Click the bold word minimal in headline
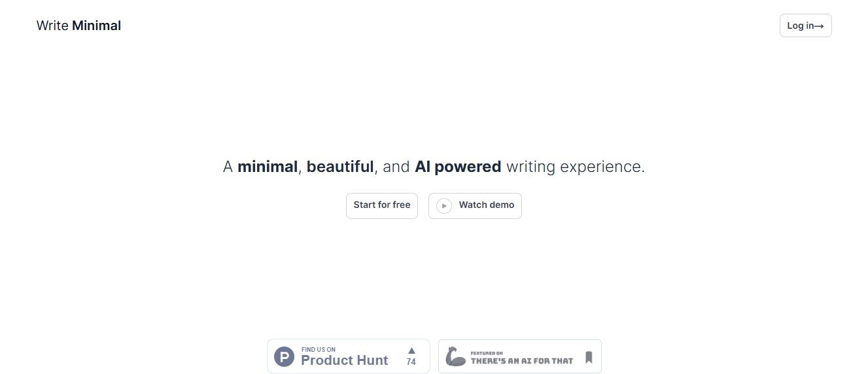The width and height of the screenshot is (868, 374). pos(268,167)
